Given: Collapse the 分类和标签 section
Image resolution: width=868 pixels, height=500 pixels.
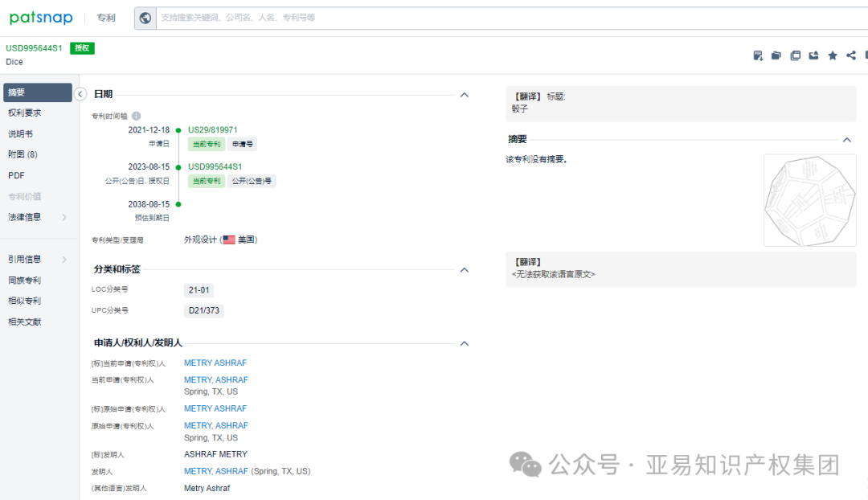Looking at the screenshot, I should pos(465,270).
